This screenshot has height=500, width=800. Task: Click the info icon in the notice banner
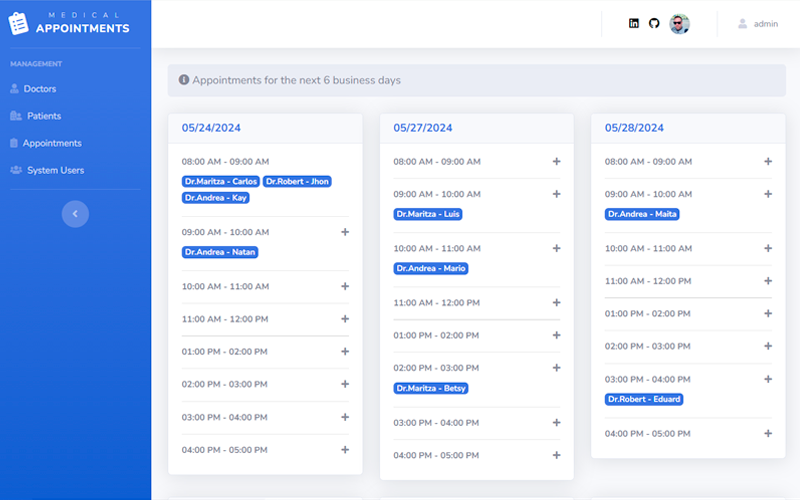(x=184, y=80)
